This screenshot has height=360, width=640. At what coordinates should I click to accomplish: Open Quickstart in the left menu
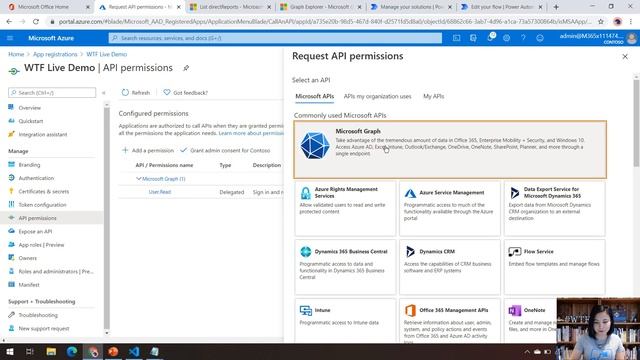(x=31, y=121)
